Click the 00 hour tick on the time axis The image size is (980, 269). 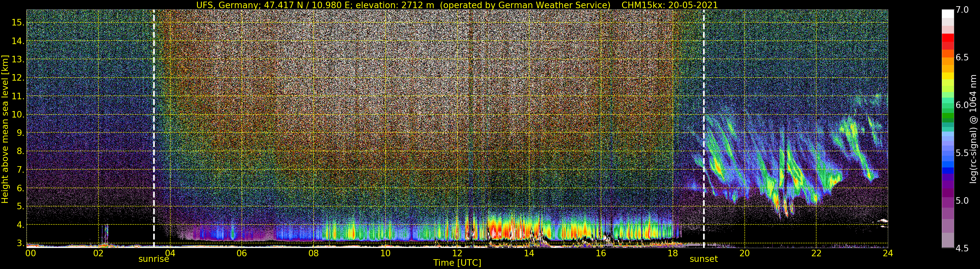tap(30, 253)
